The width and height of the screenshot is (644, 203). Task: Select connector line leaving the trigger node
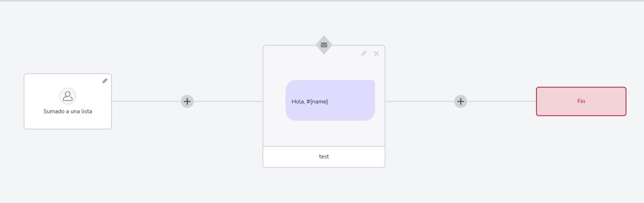pos(146,101)
